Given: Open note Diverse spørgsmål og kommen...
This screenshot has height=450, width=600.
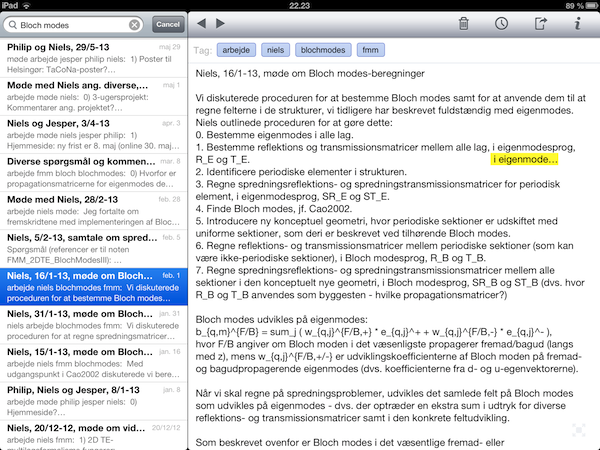Looking at the screenshot, I should [x=94, y=173].
